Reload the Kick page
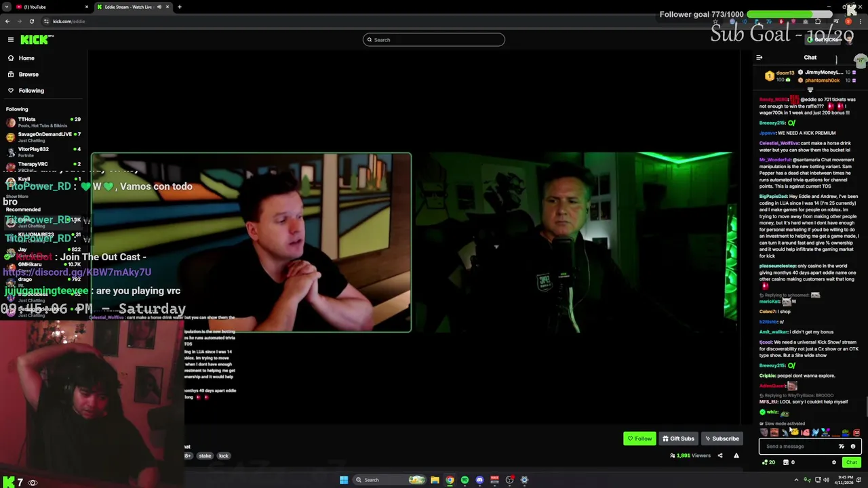 pos(31,21)
